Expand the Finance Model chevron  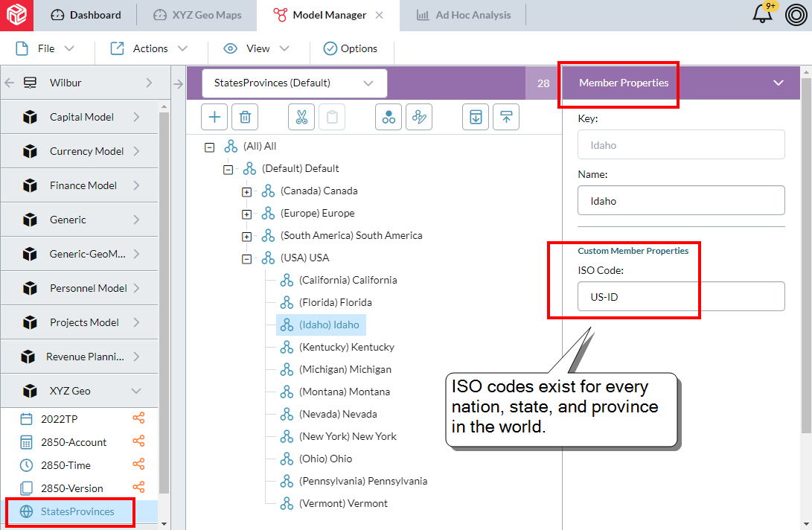point(137,185)
